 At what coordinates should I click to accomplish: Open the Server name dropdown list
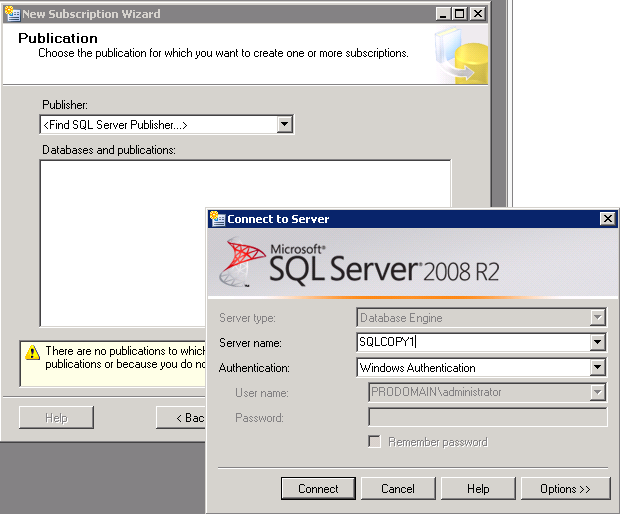[x=598, y=342]
